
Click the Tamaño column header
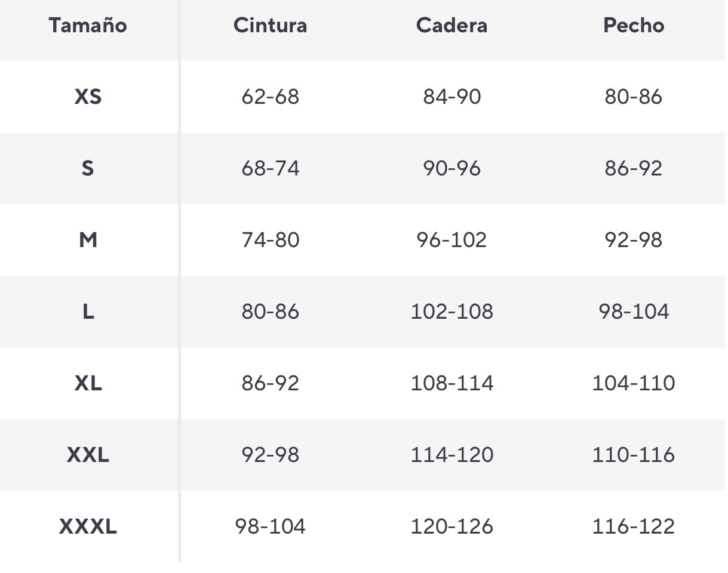88,26
